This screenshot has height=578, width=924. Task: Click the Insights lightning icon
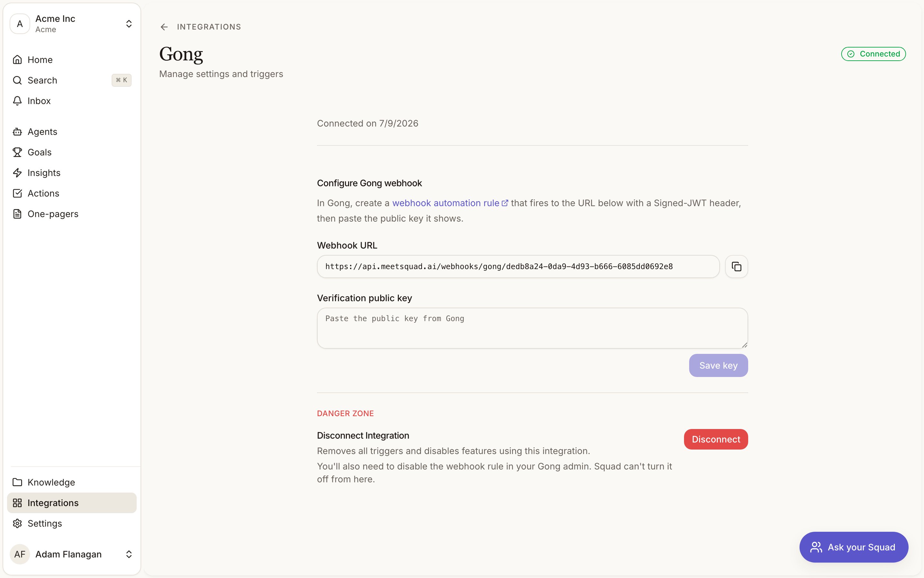click(17, 173)
